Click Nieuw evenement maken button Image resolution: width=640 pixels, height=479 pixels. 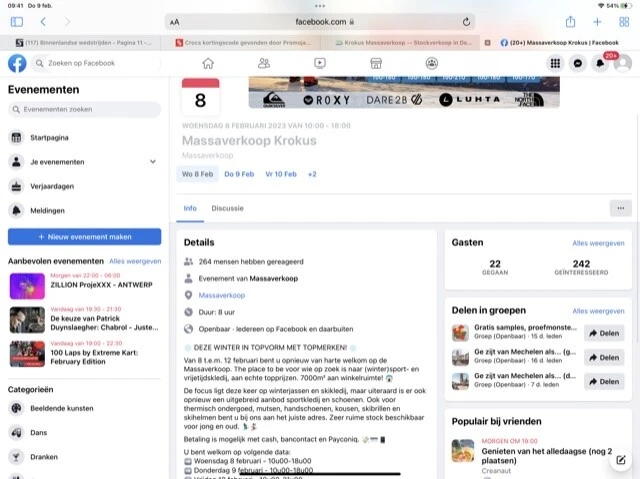(x=84, y=237)
